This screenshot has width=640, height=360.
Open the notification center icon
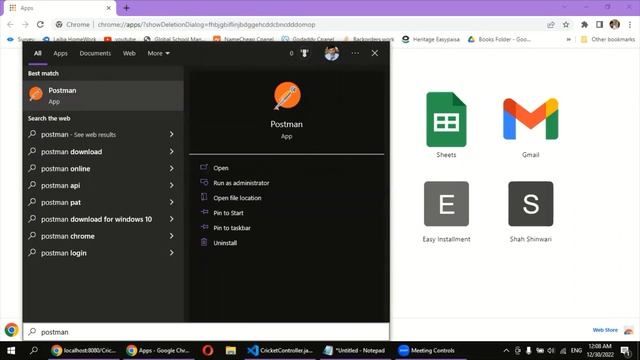(625, 350)
